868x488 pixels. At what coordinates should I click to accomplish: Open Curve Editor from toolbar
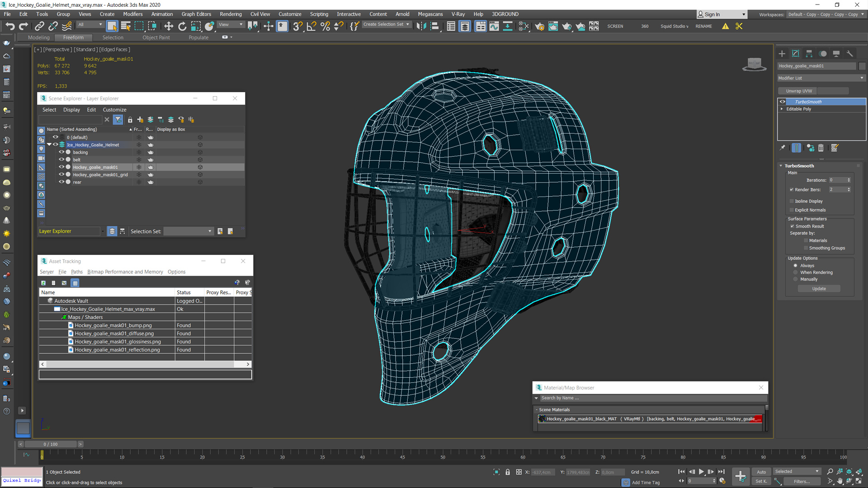pos(494,26)
